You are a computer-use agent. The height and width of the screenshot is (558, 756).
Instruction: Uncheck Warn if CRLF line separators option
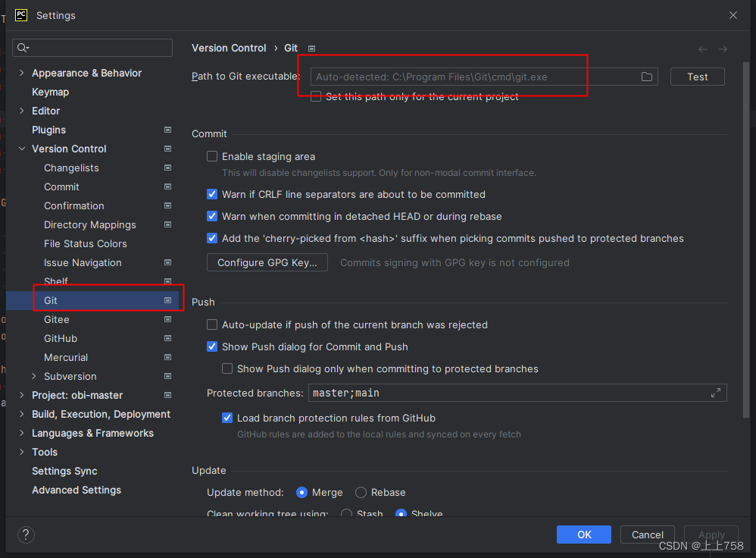pos(212,194)
